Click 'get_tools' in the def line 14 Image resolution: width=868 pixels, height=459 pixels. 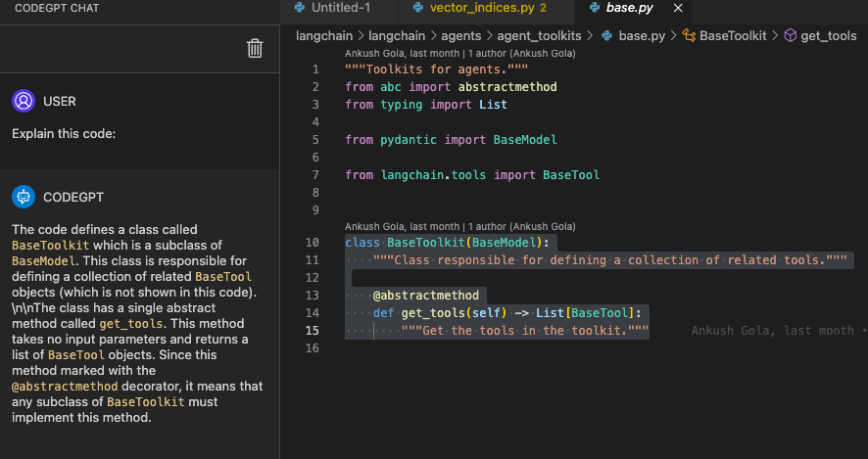433,313
